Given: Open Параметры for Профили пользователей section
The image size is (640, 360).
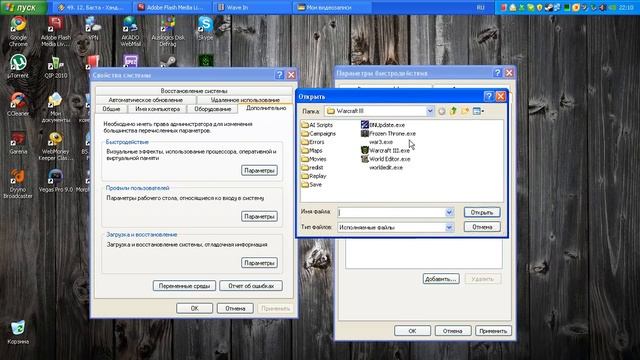Looking at the screenshot, I should click(259, 216).
